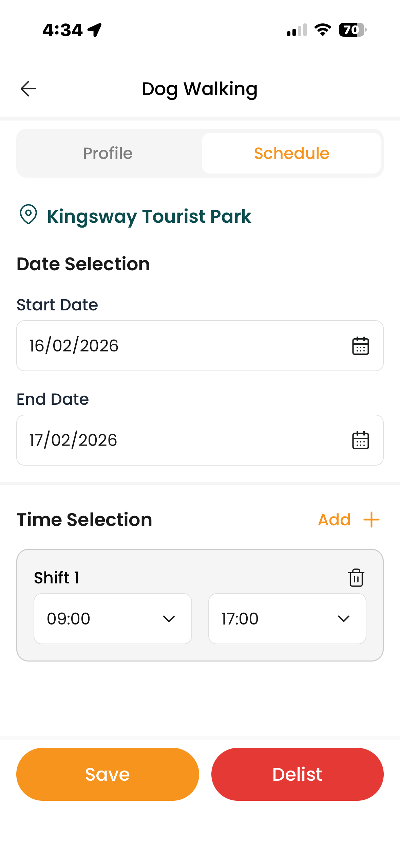Tap the Wi-Fi status icon
400x868 pixels.
[323, 30]
